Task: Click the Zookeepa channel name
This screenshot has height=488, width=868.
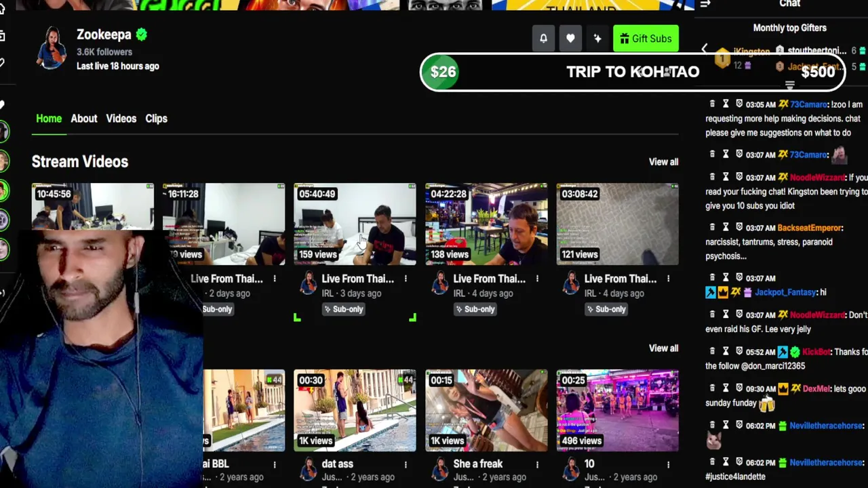Action: tap(104, 35)
